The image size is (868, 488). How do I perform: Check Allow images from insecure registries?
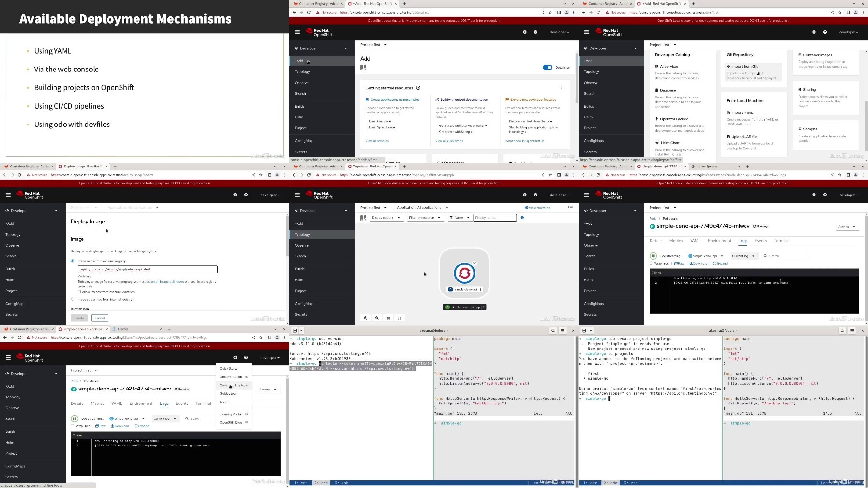coord(79,292)
